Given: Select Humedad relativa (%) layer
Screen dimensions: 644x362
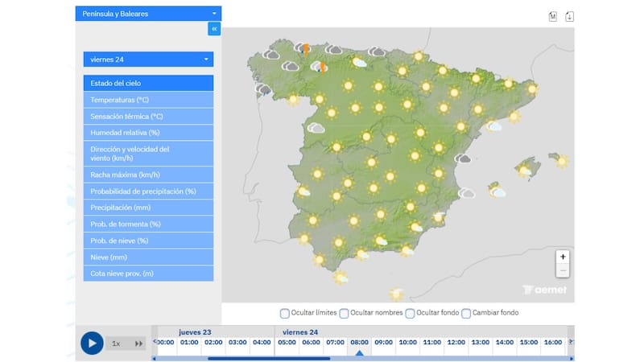Looking at the screenshot, I should click(x=148, y=133).
